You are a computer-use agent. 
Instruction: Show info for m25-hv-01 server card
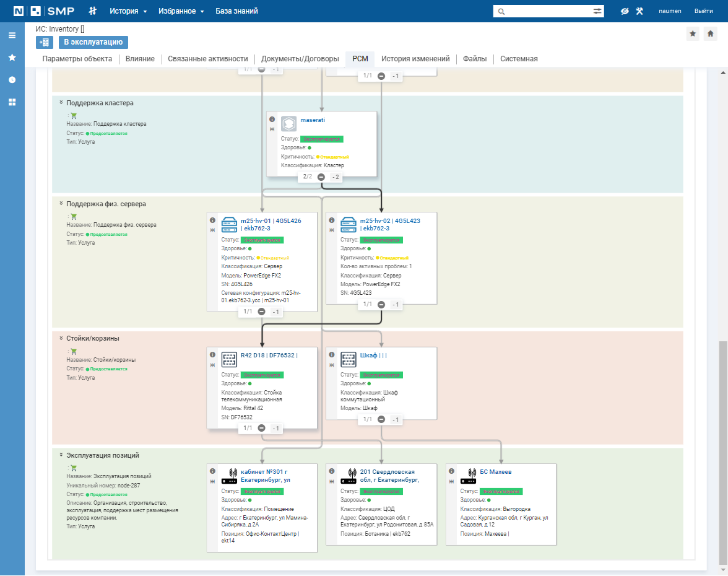212,220
